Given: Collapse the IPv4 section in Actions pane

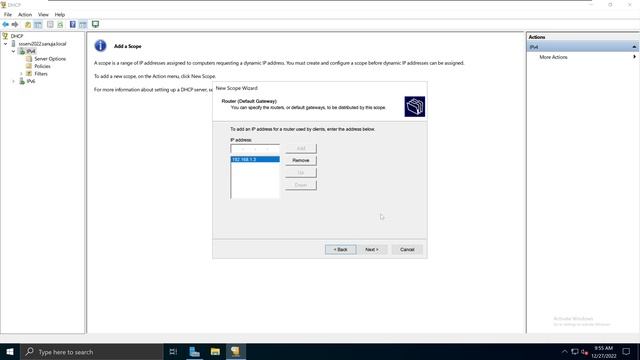Looking at the screenshot, I should pos(634,47).
